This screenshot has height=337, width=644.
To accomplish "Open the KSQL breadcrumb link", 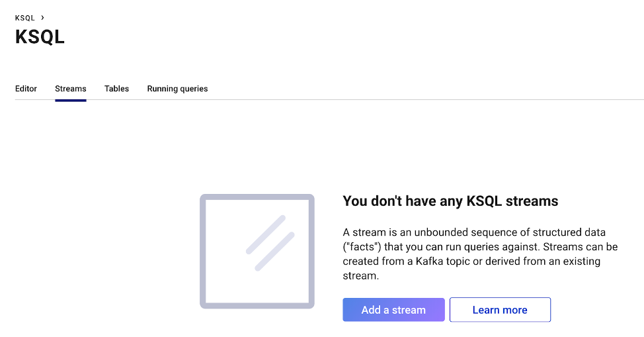I will [x=25, y=18].
